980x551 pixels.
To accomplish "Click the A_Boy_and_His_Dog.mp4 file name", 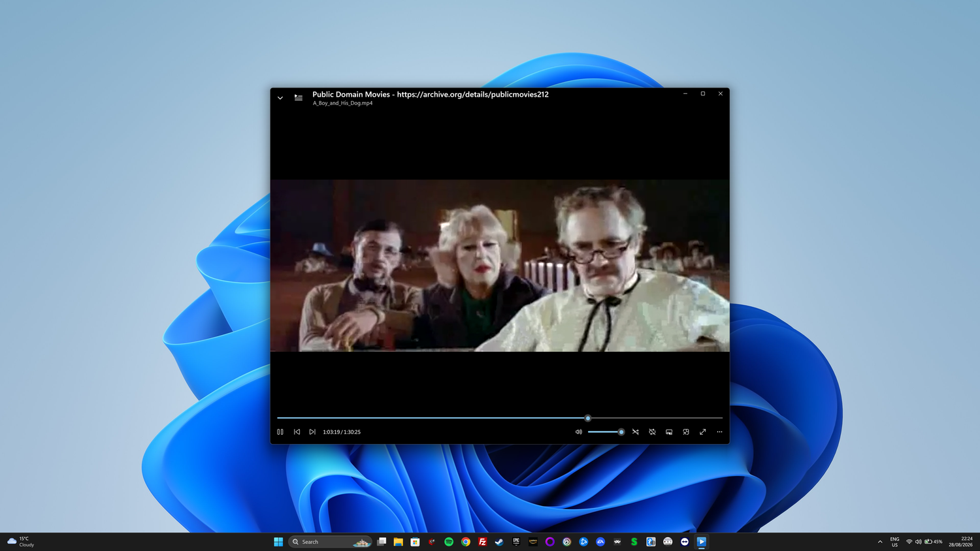I will coord(342,103).
